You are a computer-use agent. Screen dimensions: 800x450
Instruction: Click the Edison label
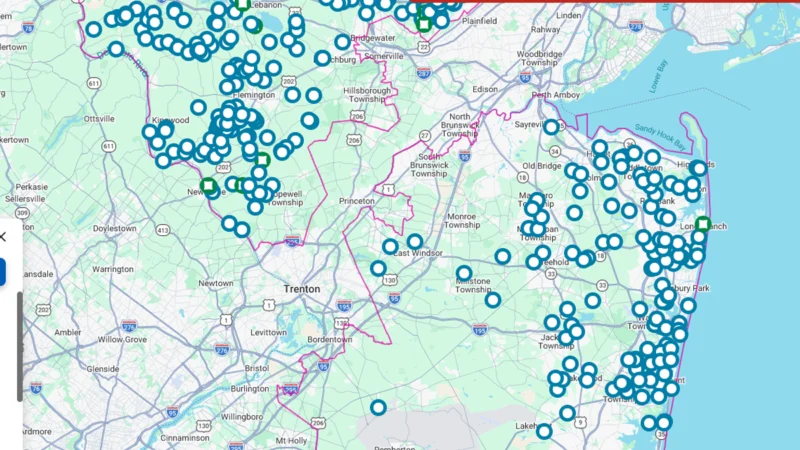[x=485, y=89]
